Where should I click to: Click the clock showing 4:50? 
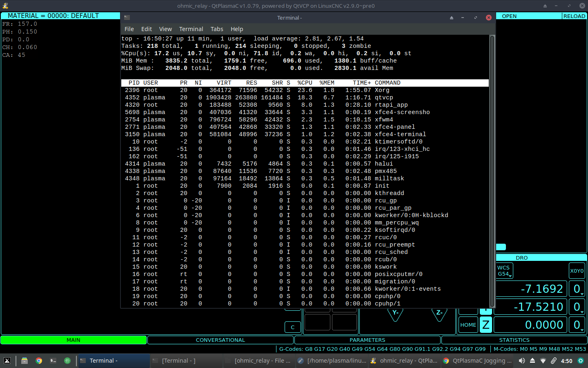[x=566, y=361]
